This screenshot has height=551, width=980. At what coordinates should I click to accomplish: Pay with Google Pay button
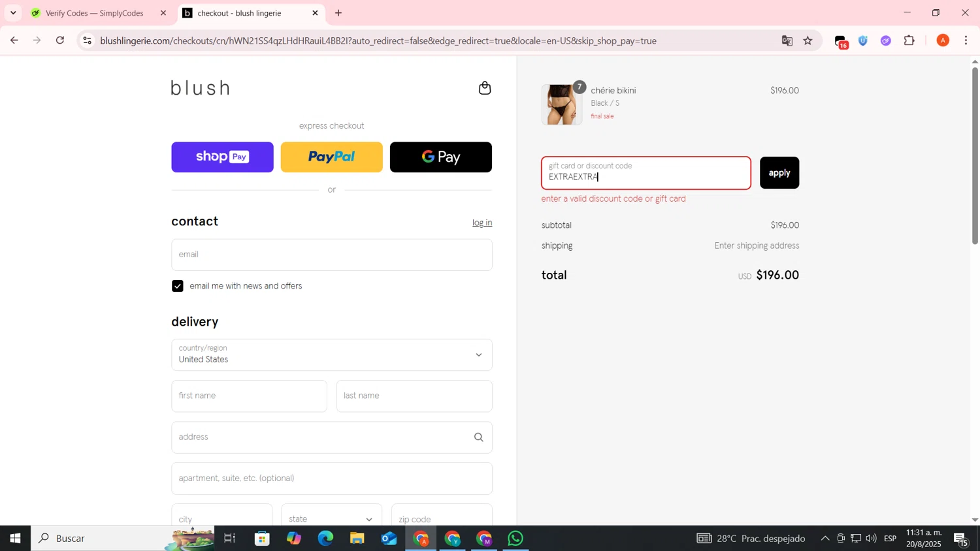[x=441, y=157]
